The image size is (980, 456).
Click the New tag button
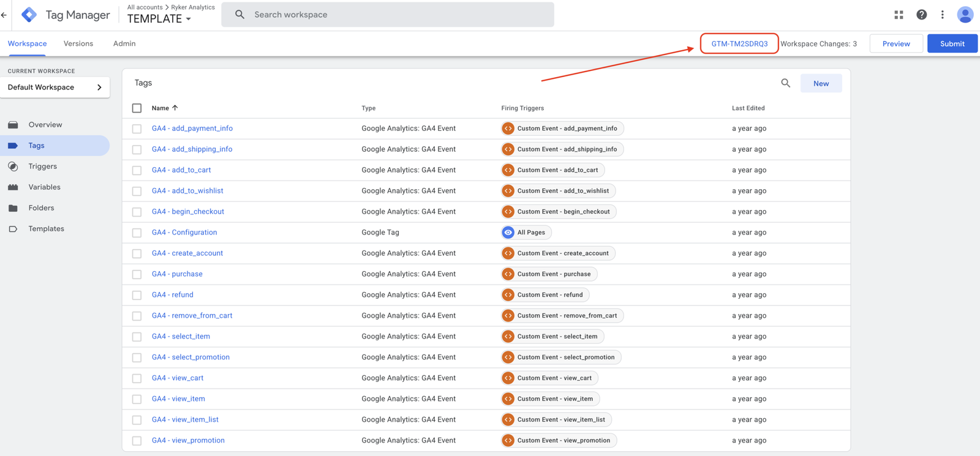(x=821, y=83)
